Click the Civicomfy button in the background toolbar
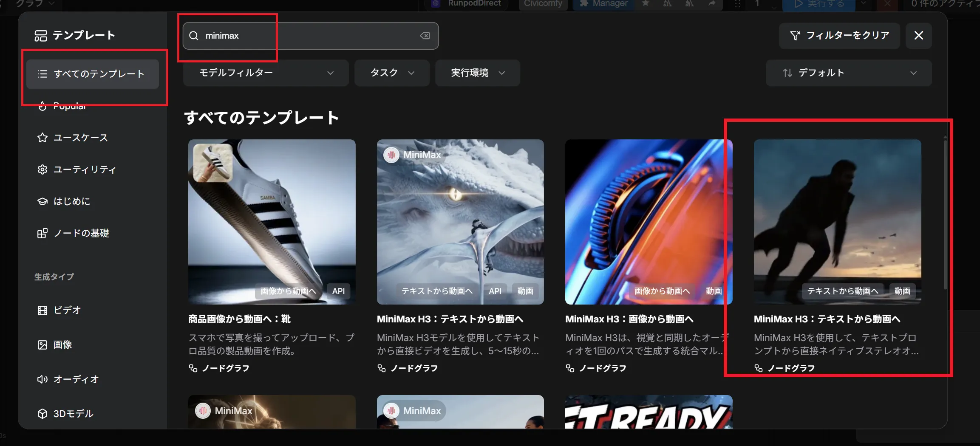Screen dimensions: 980x446 click(543, 4)
